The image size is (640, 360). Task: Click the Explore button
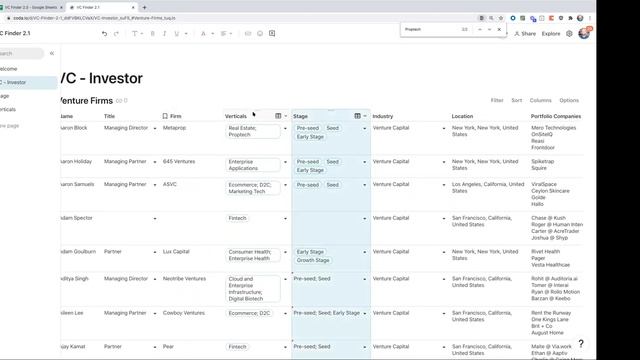[551, 34]
